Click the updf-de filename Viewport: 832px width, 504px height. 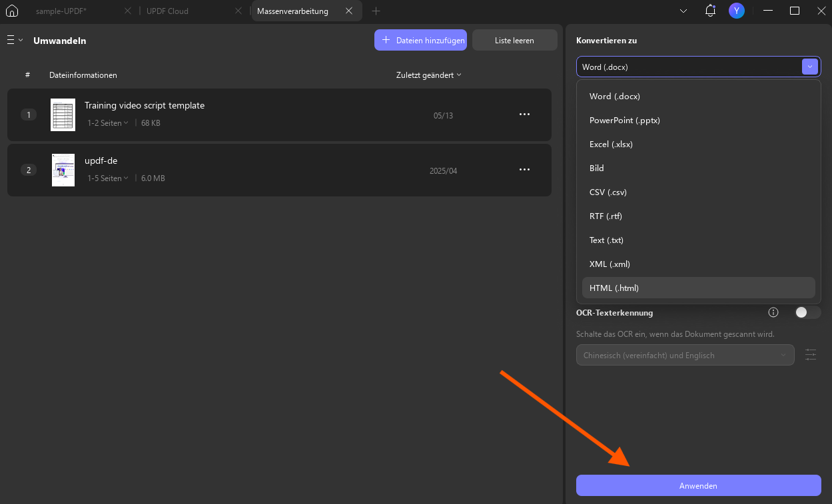(101, 160)
